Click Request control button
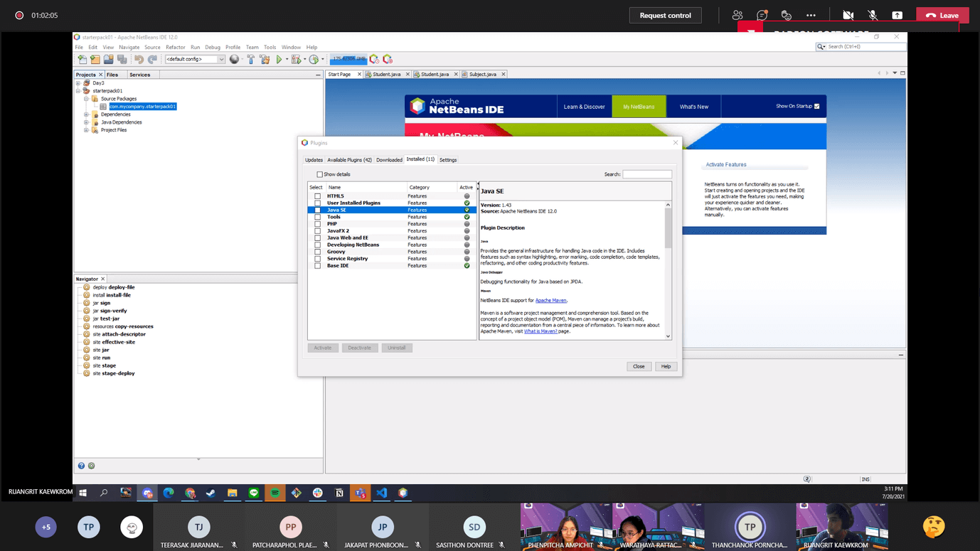Image resolution: width=980 pixels, height=551 pixels. [665, 15]
